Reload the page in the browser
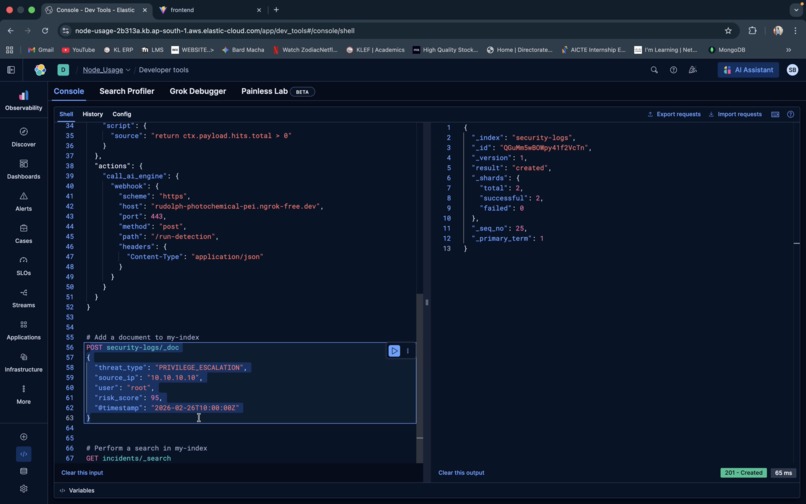The image size is (806, 504). [x=45, y=31]
